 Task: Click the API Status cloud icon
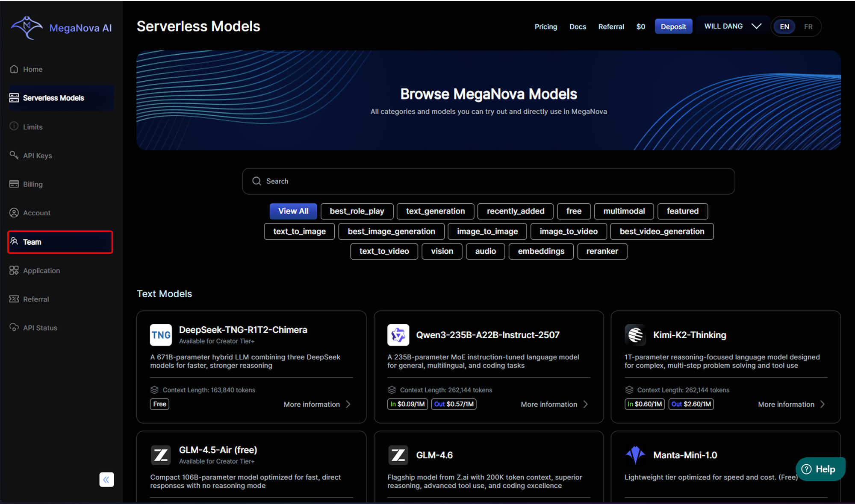[x=14, y=328]
